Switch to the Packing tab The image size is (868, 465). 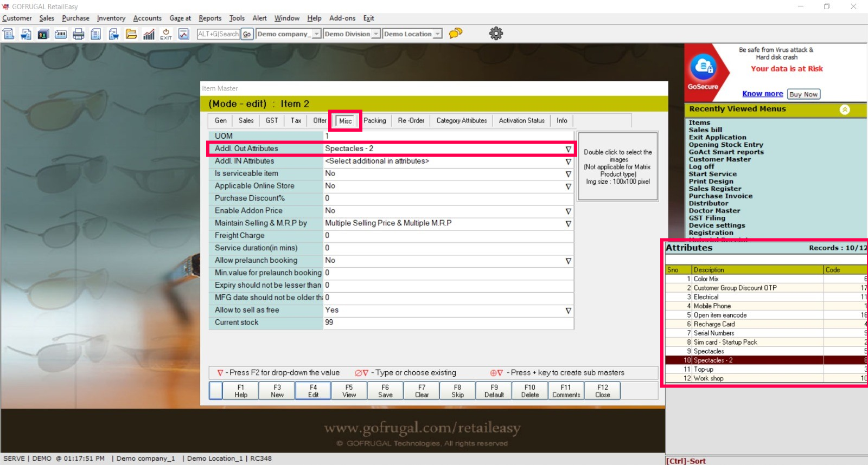click(375, 121)
